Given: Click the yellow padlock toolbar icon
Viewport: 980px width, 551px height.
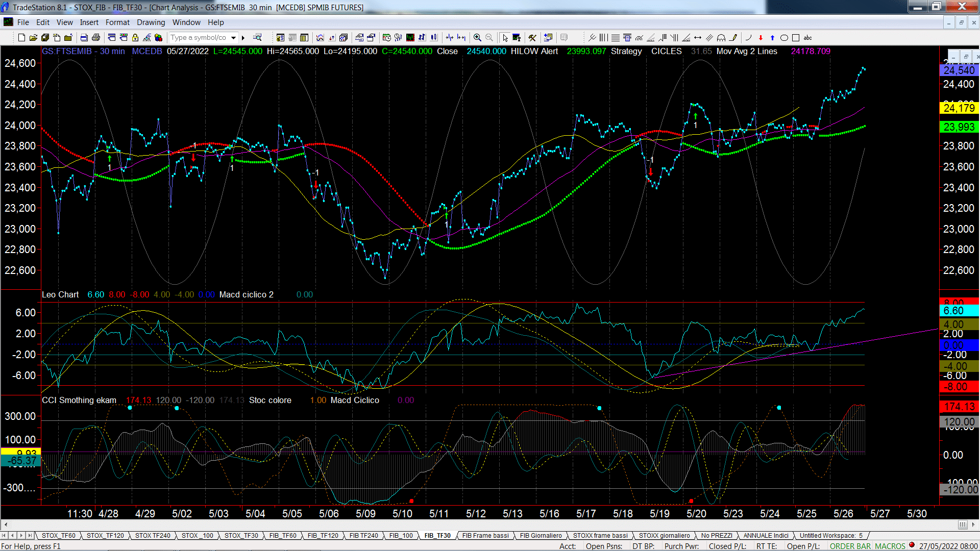Looking at the screenshot, I should [x=135, y=38].
